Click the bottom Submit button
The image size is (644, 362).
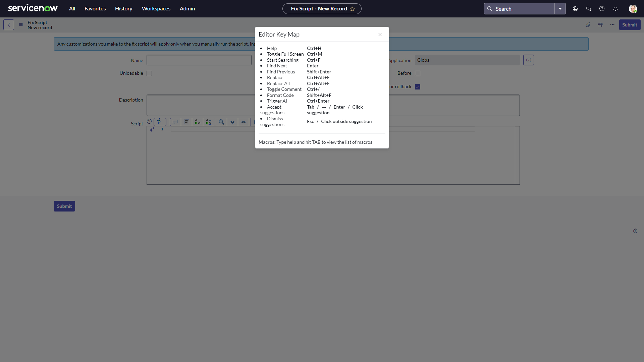[x=64, y=206]
